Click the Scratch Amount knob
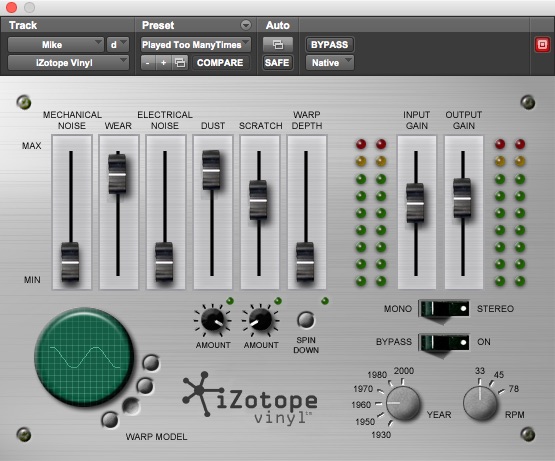This screenshot has width=555, height=461. coord(261,319)
